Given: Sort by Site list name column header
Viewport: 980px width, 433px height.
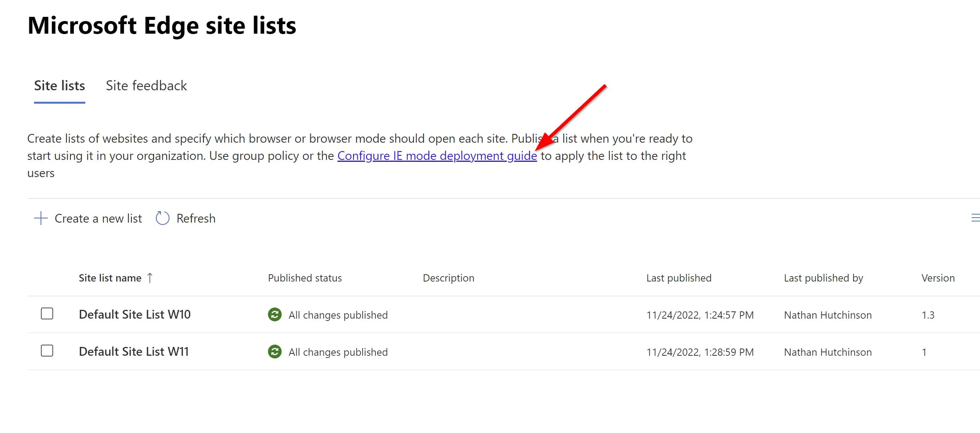Looking at the screenshot, I should pos(110,278).
